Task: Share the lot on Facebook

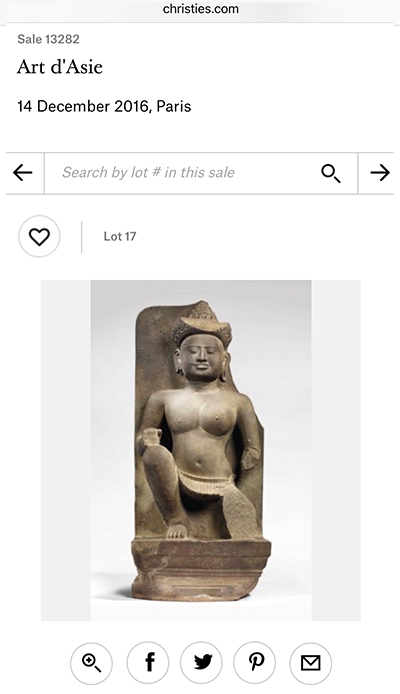Action: pyautogui.click(x=148, y=663)
